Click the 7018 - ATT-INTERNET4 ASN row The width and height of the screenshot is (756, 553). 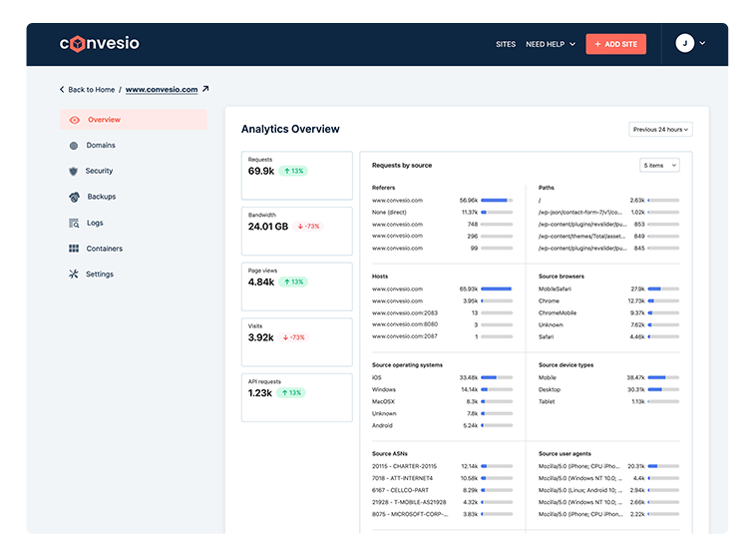coord(442,479)
